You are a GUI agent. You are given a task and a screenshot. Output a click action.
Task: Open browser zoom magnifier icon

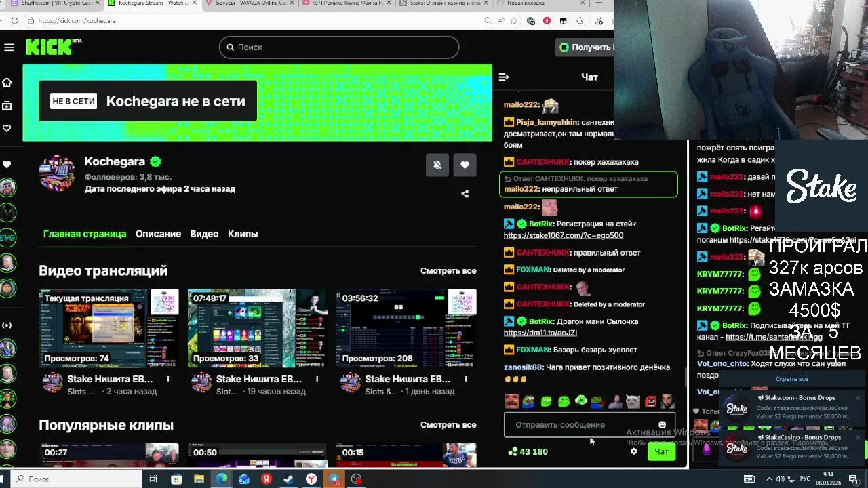[488, 21]
